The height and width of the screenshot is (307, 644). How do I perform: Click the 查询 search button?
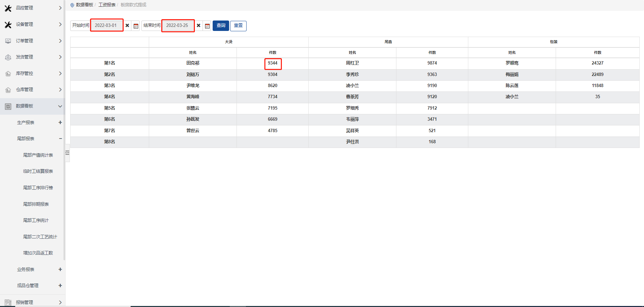pos(221,26)
